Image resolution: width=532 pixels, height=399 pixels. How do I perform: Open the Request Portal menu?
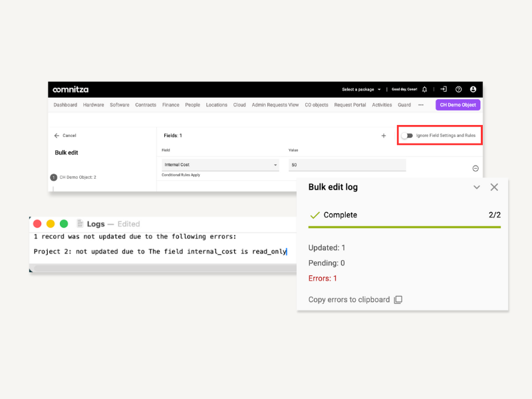tap(350, 105)
